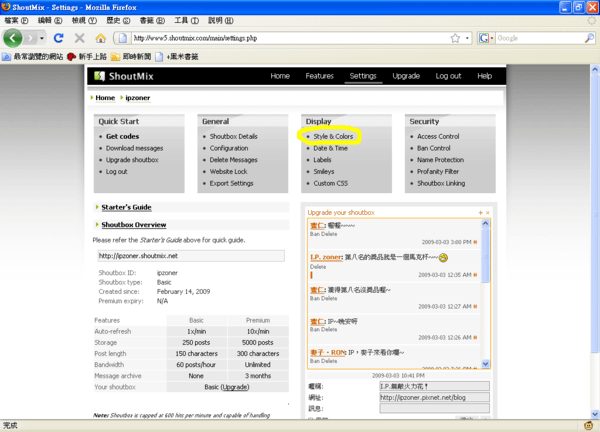
Task: Click the plus icon in shoutbox header
Action: [x=481, y=213]
